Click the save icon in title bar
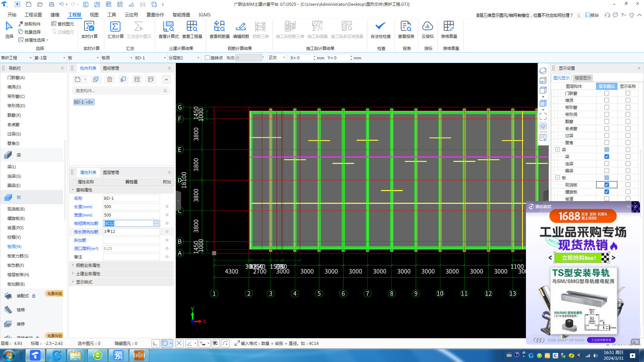This screenshot has height=362, width=644. click(x=51, y=4)
